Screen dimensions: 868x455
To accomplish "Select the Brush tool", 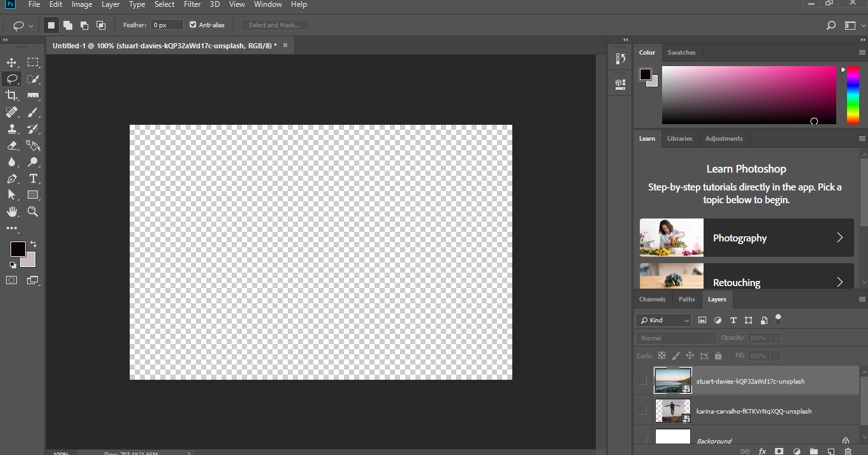I will [x=33, y=112].
